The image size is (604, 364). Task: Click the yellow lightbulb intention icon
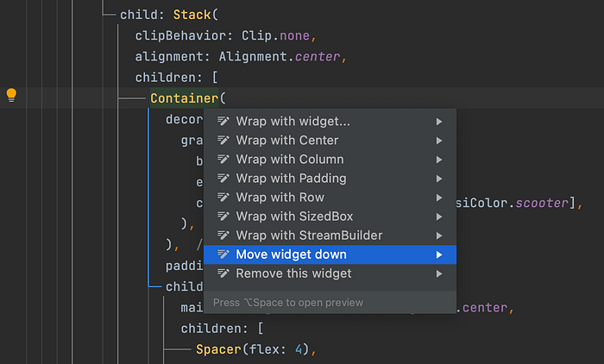[11, 95]
